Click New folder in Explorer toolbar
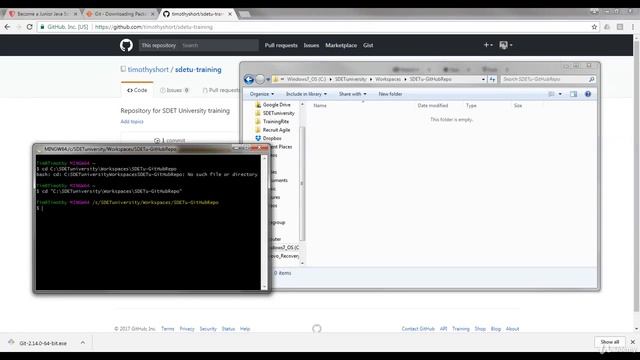The width and height of the screenshot is (640, 360). pyautogui.click(x=390, y=94)
